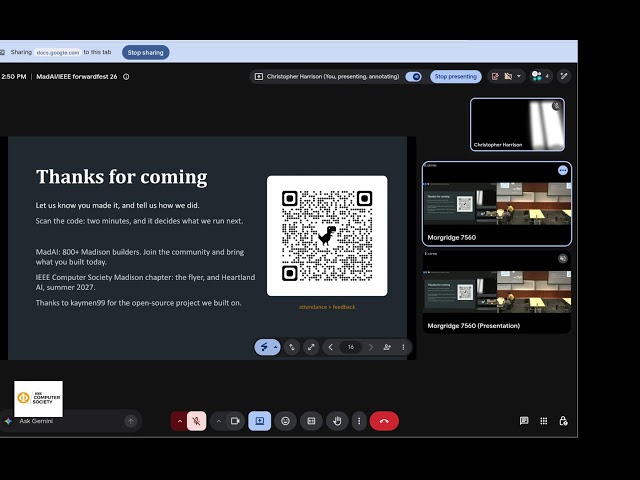Image resolution: width=640 pixels, height=480 pixels.
Task: Click the annotation pen tool button
Action: 264,347
